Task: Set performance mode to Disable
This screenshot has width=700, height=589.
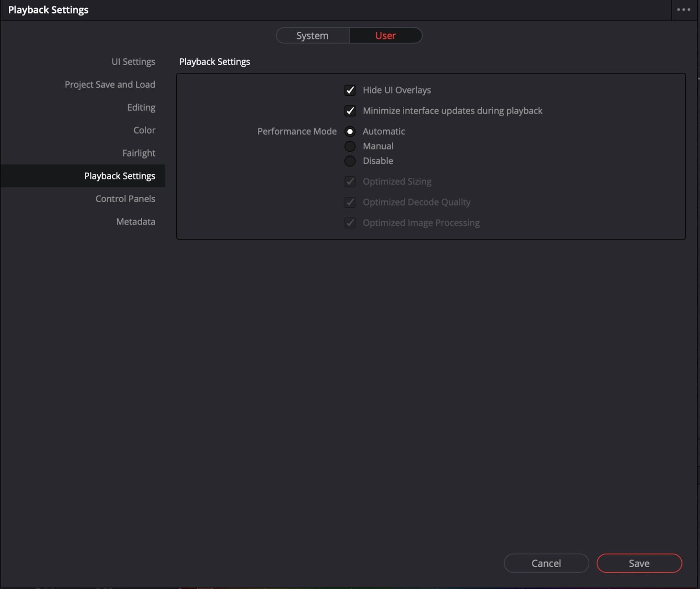Action: [x=350, y=161]
